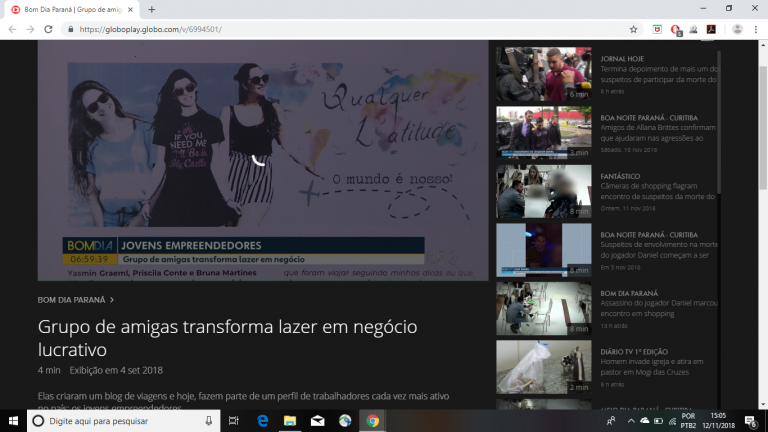Click the JORNAL HOJE program label
768x432 pixels.
pos(622,59)
